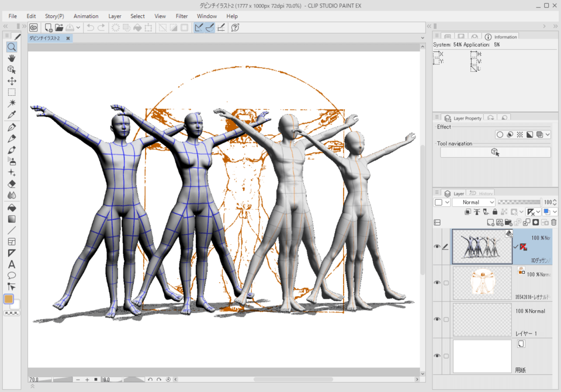Toggle Clip to Layer Below icon
Image resolution: width=561 pixels, height=392 pixels.
[x=467, y=211]
